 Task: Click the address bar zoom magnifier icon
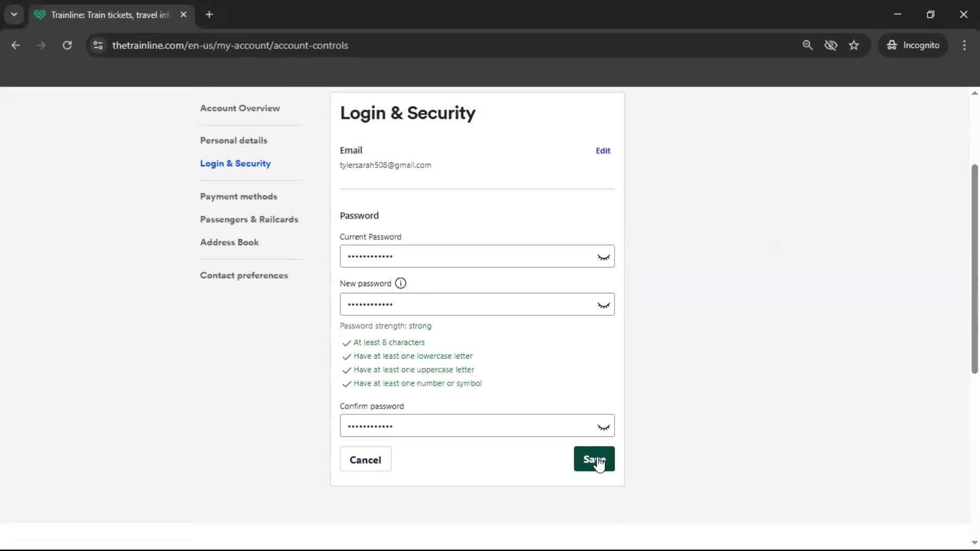pos(807,45)
